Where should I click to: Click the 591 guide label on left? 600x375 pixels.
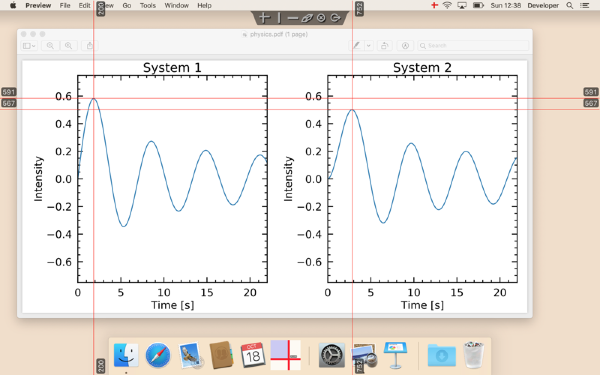[8, 92]
